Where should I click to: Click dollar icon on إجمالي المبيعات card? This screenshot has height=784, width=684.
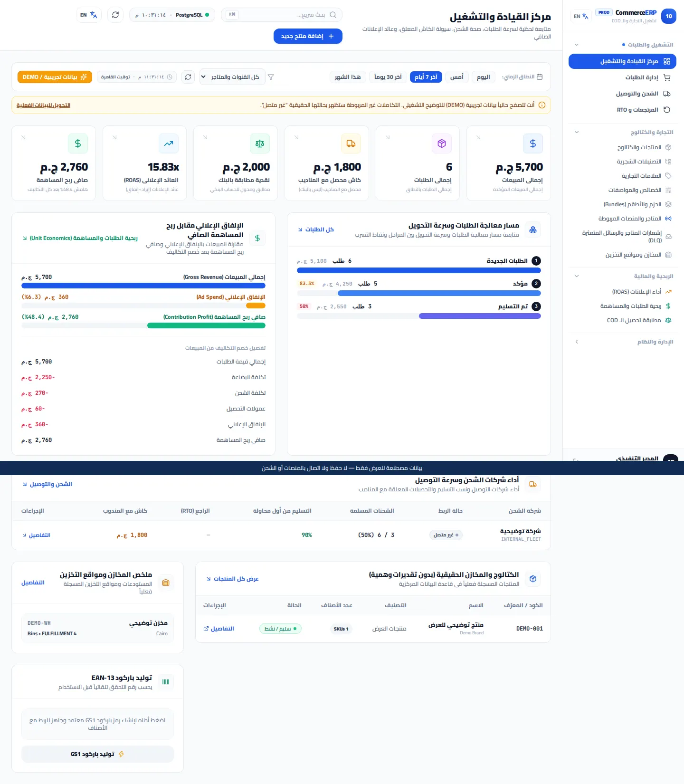pos(533,143)
